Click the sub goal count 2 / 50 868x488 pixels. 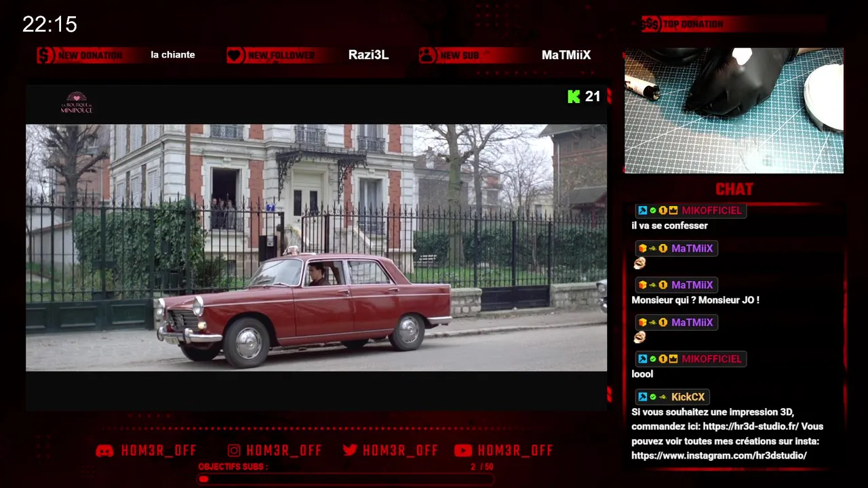(x=482, y=467)
